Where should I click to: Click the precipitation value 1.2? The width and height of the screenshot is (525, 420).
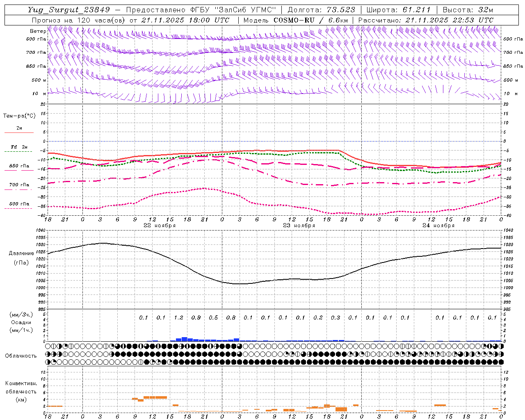coord(178,317)
